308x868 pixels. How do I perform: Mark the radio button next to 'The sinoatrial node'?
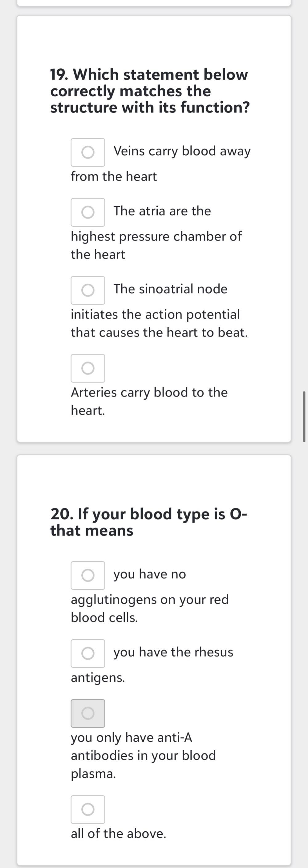87,290
